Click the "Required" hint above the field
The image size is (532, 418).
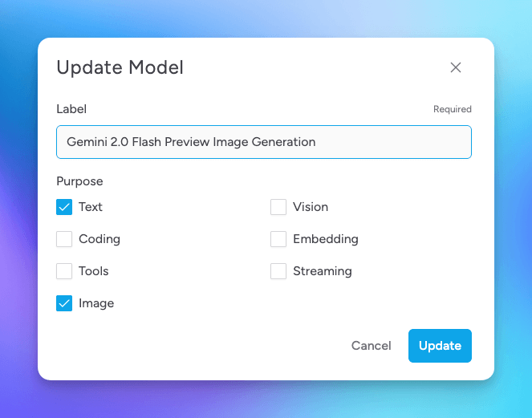pyautogui.click(x=452, y=109)
